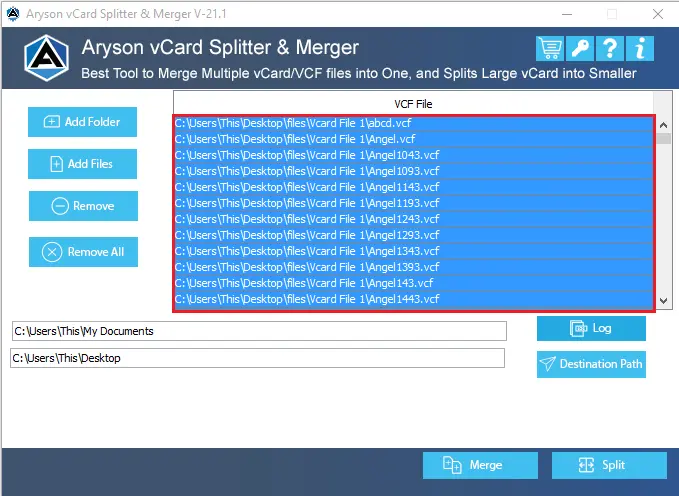The image size is (679, 496).
Task: Select the Angel1193.vcf row
Action: pos(414,203)
